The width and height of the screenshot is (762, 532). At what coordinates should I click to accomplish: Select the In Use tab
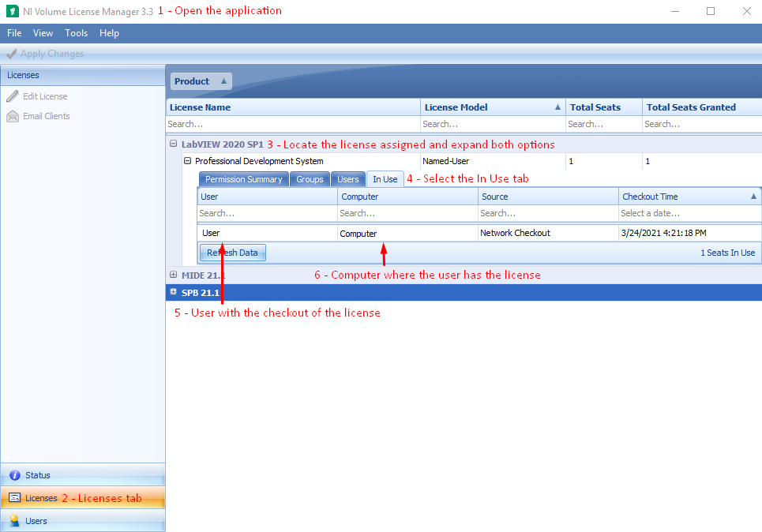pyautogui.click(x=385, y=179)
